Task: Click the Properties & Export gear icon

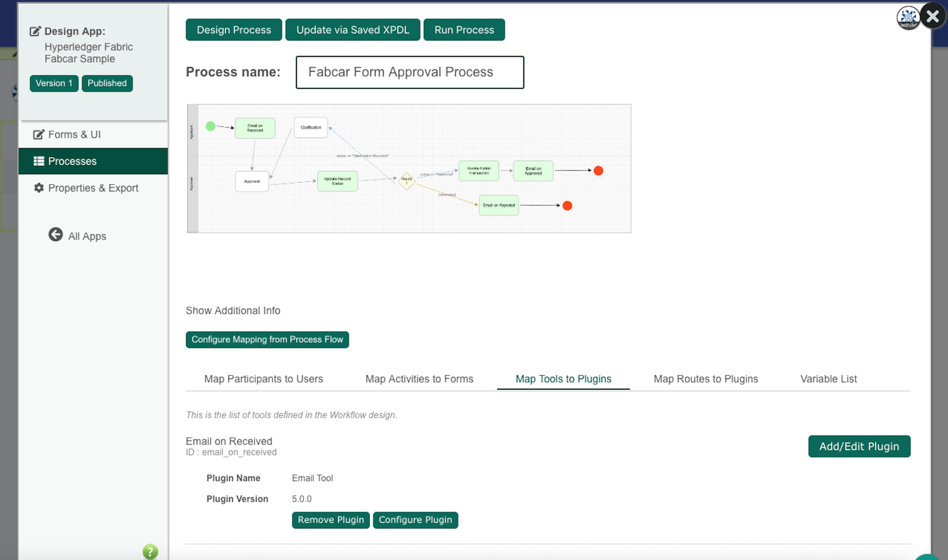Action: [39, 188]
